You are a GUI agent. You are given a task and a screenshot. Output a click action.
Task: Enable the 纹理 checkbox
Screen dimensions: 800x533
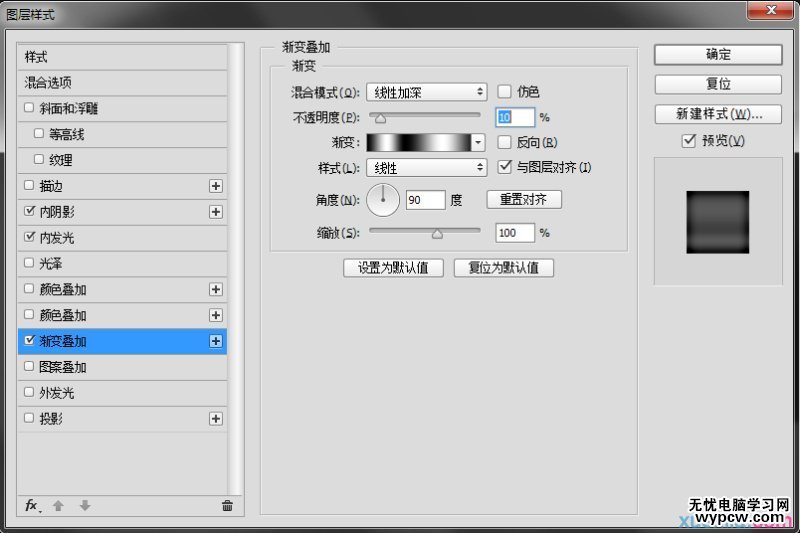(39, 159)
